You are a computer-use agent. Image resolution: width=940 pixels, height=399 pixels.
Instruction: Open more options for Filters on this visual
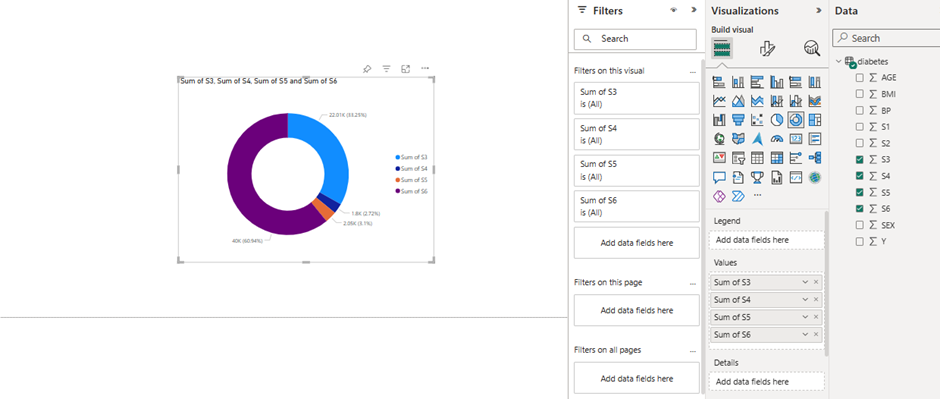pyautogui.click(x=693, y=72)
